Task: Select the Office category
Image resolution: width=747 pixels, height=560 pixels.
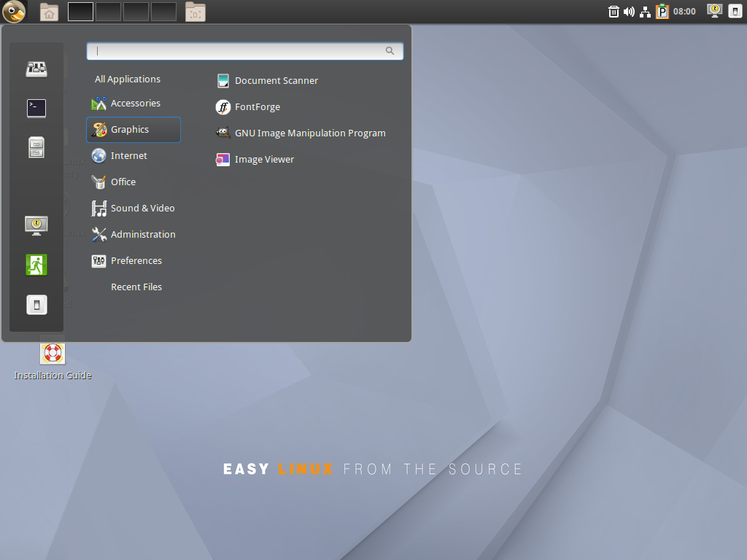Action: coord(133,182)
